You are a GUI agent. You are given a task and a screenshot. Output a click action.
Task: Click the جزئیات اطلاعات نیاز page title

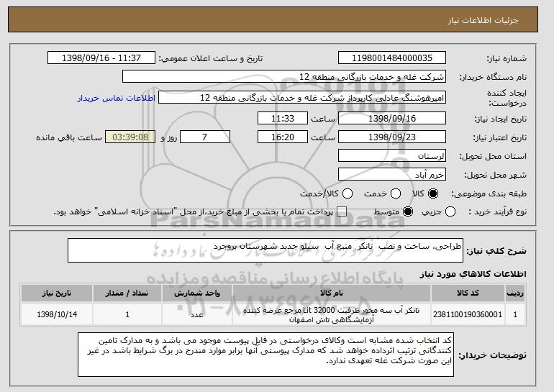(483, 20)
